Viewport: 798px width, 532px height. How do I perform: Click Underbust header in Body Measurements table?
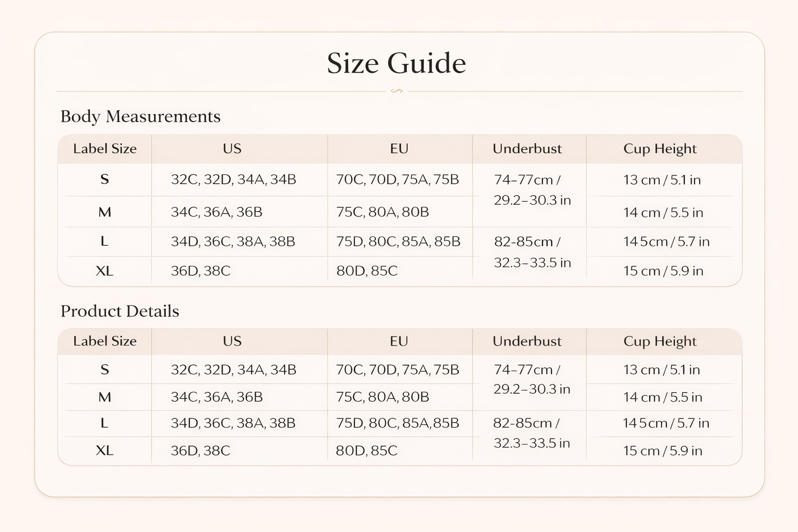pyautogui.click(x=527, y=149)
